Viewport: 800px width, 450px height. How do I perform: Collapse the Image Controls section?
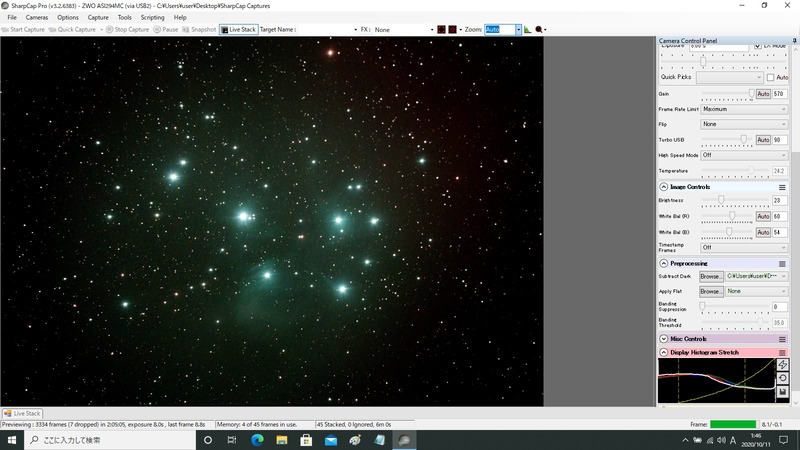tap(663, 187)
